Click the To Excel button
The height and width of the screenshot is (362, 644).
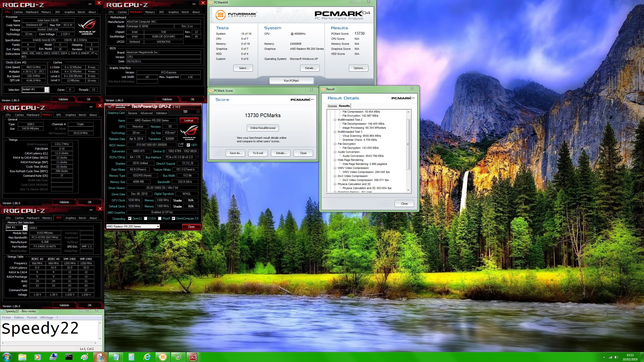(258, 153)
